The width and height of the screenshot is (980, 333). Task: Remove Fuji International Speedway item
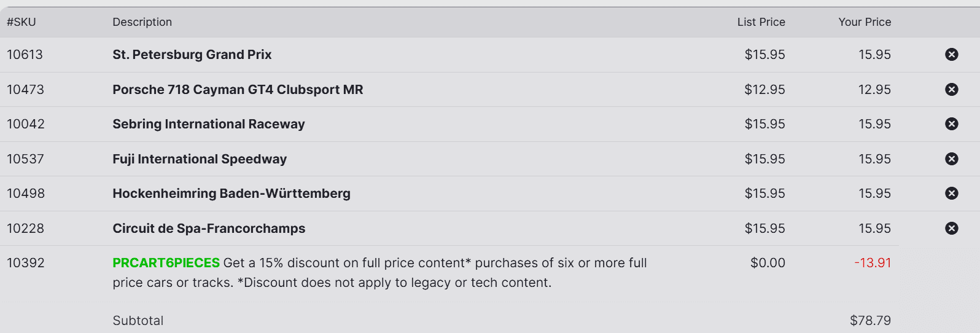[x=952, y=159]
